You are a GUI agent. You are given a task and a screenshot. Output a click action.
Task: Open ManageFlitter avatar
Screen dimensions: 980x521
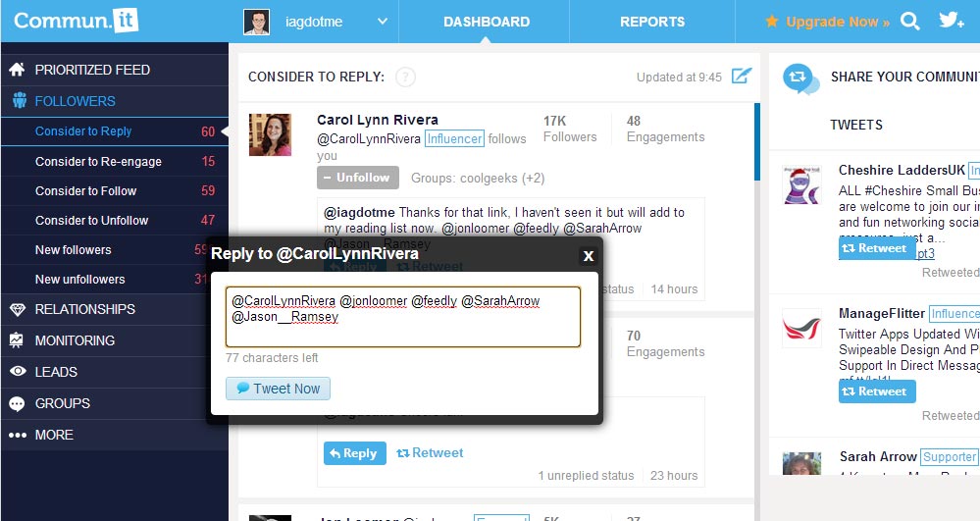pos(801,329)
